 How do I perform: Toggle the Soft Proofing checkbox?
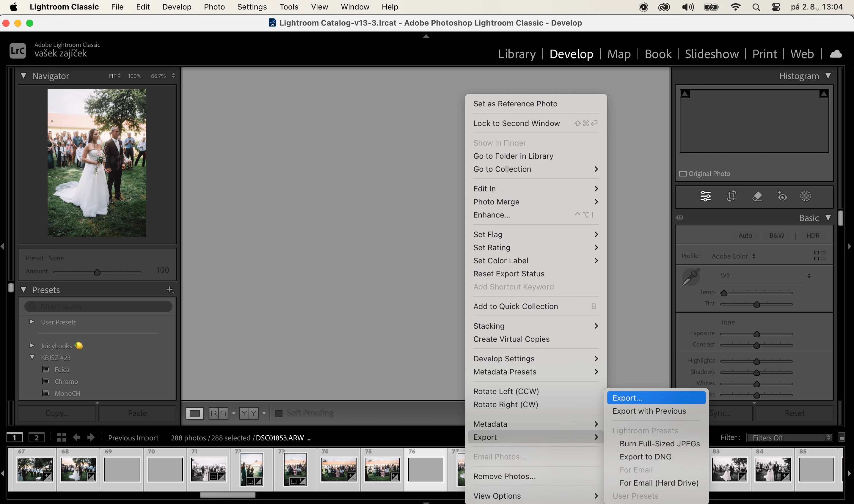pyautogui.click(x=279, y=413)
